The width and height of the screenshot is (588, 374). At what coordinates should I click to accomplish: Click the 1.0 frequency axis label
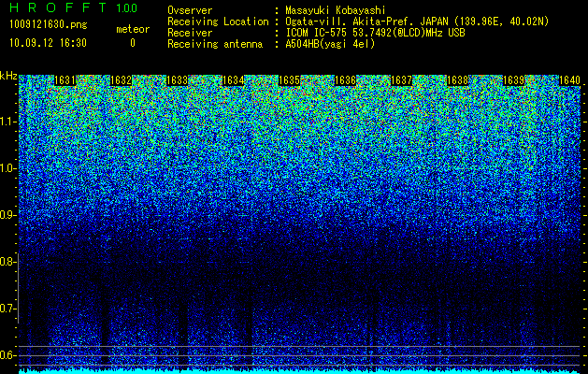[7, 168]
